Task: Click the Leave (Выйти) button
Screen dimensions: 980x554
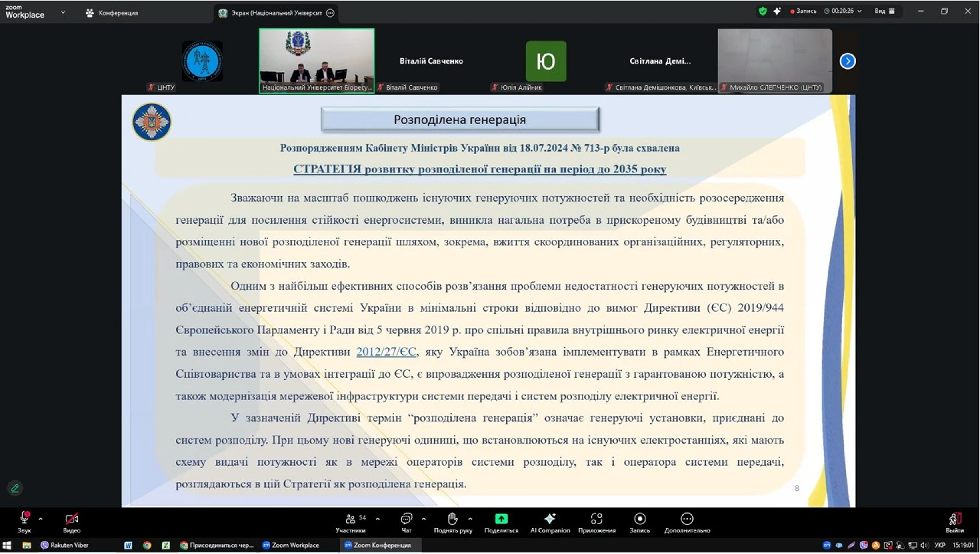Action: pyautogui.click(x=955, y=521)
